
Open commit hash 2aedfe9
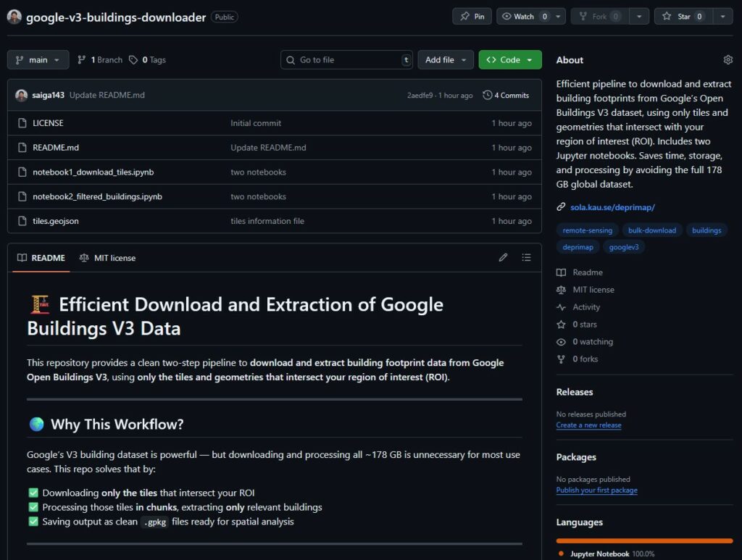click(420, 96)
